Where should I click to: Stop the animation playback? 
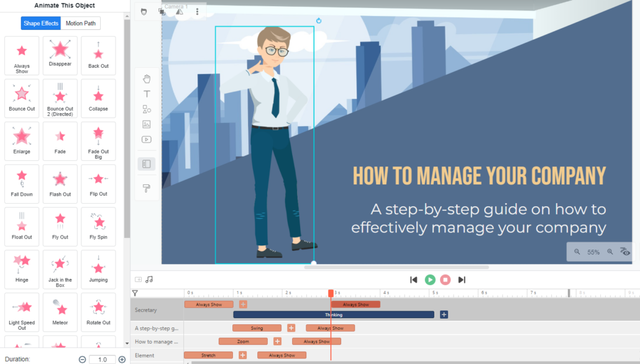point(445,280)
